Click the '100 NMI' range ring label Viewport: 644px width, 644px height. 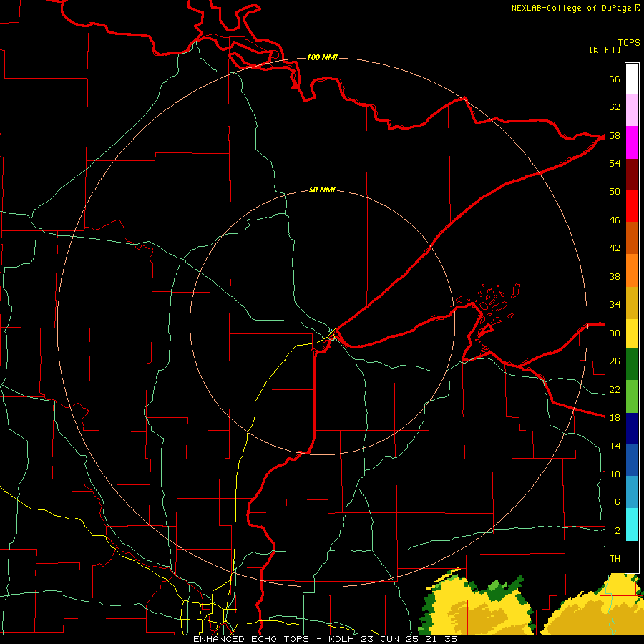point(322,57)
